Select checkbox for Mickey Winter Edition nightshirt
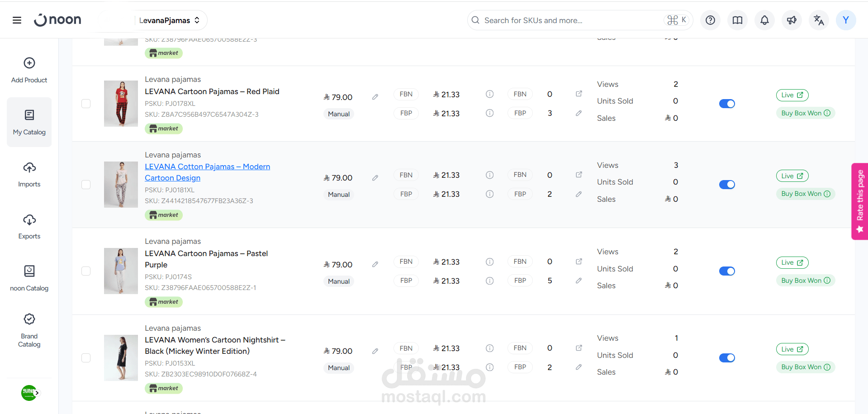Image resolution: width=868 pixels, height=414 pixels. click(x=86, y=358)
